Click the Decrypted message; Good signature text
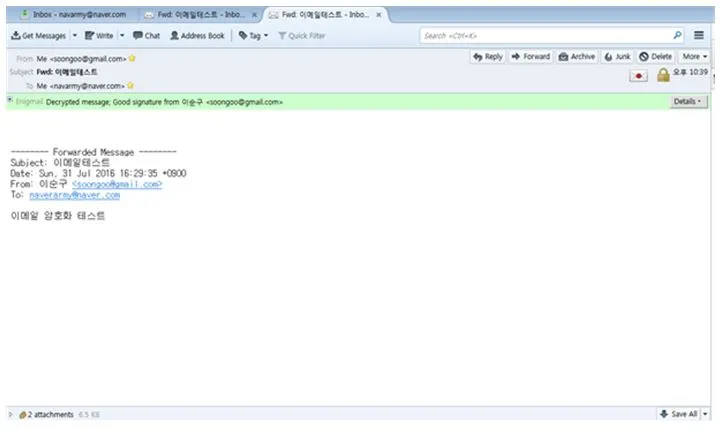720x430 pixels. [x=164, y=102]
